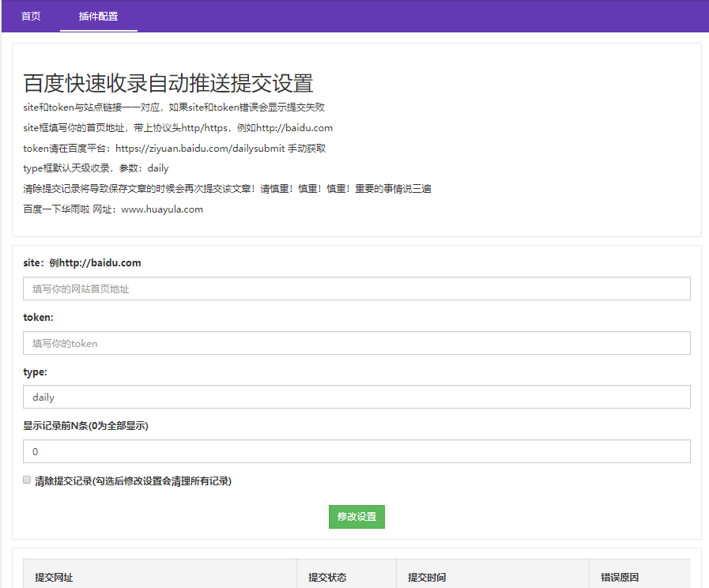Click the page title 百度快速收录自动推送提交设置
This screenshot has width=709, height=588.
[x=167, y=84]
